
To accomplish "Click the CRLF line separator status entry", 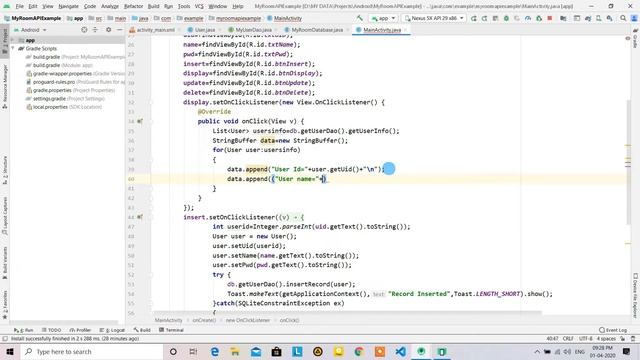I will [568, 339].
